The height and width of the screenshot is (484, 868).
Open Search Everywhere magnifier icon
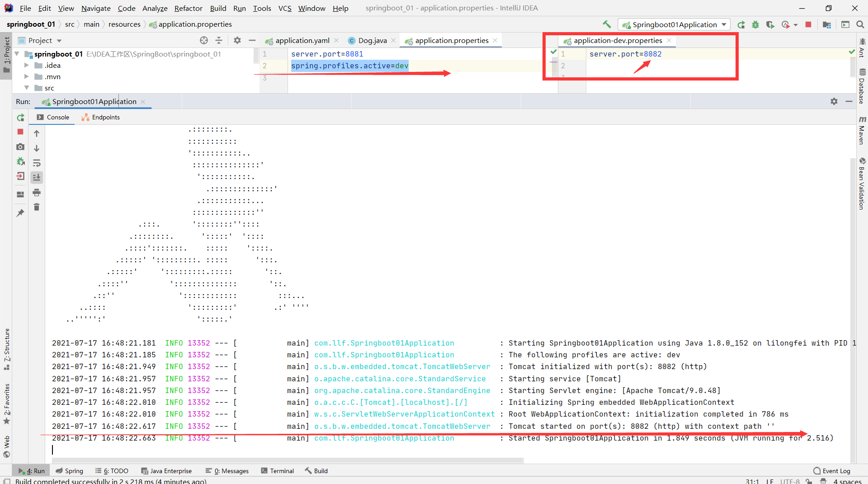[860, 25]
